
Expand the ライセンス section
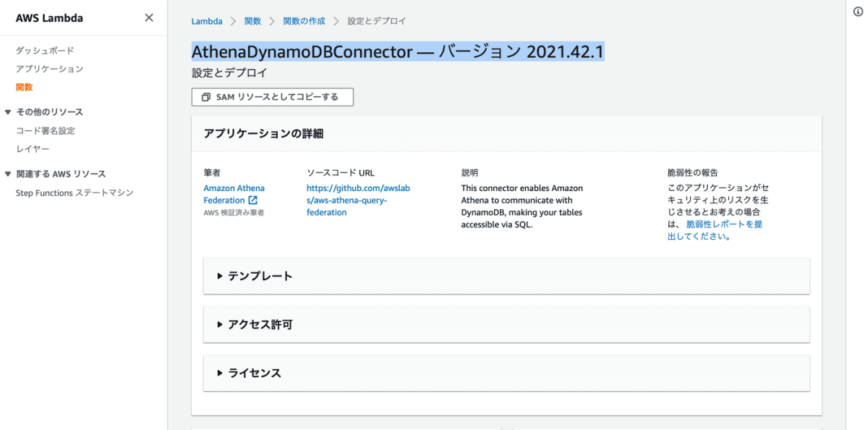coord(506,373)
